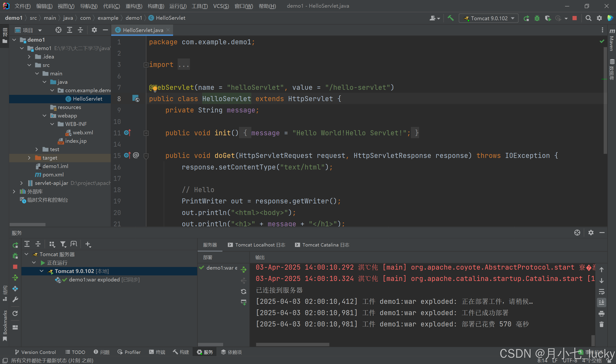Click the clear output trash icon

click(602, 325)
